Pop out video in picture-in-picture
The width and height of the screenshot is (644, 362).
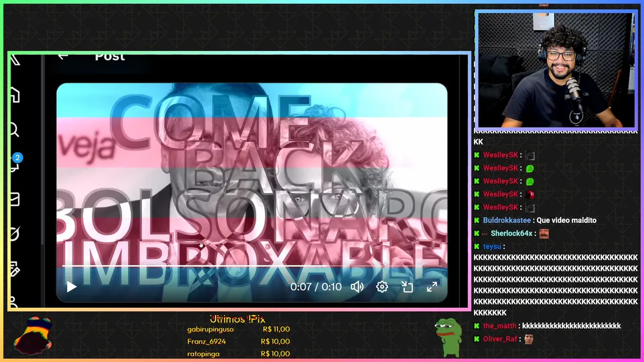(407, 287)
